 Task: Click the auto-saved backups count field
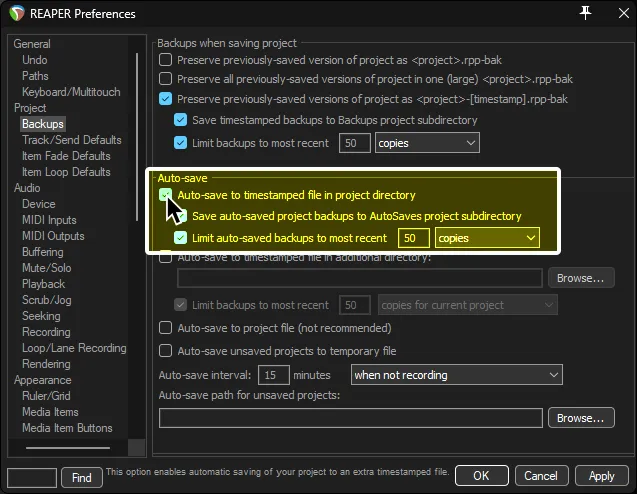pos(414,238)
